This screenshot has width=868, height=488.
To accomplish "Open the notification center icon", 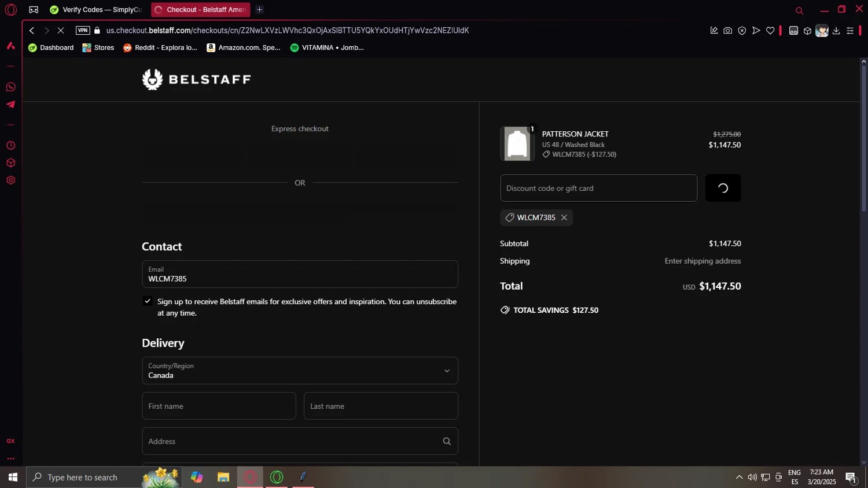I will coord(851,478).
